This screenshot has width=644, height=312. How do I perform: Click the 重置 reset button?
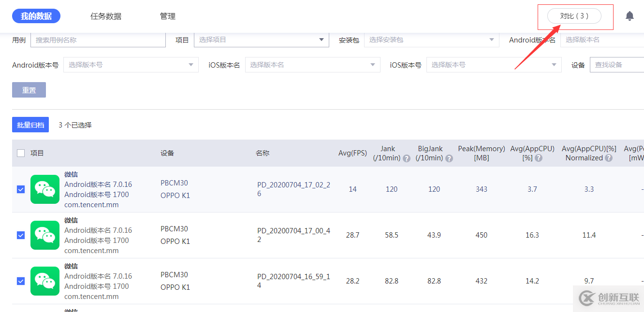tap(29, 89)
